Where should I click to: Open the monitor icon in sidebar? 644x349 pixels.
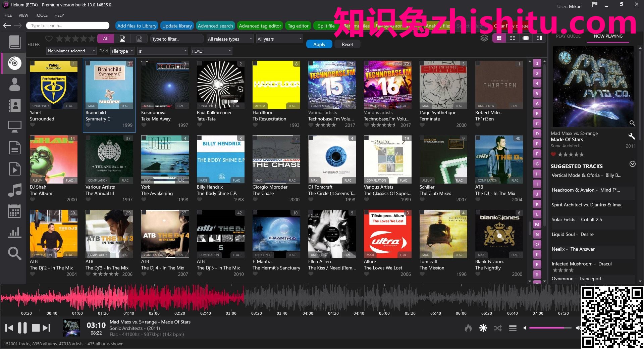pos(14,127)
